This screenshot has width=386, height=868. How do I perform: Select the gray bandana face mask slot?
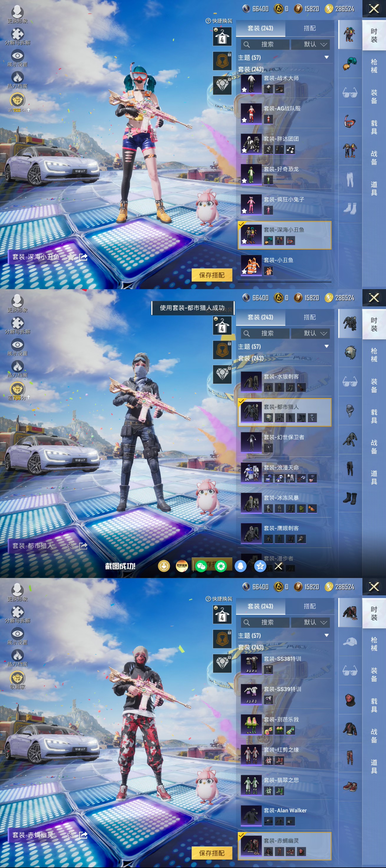click(349, 410)
